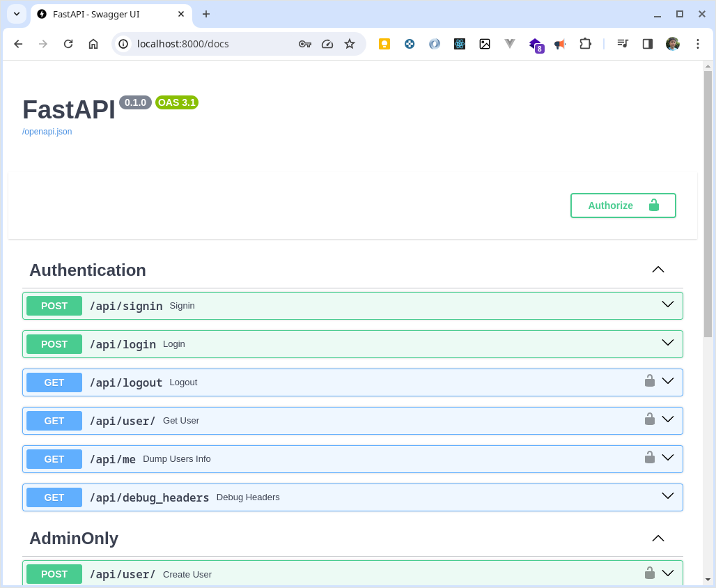The height and width of the screenshot is (588, 716).
Task: Click the Authorize button
Action: [623, 206]
